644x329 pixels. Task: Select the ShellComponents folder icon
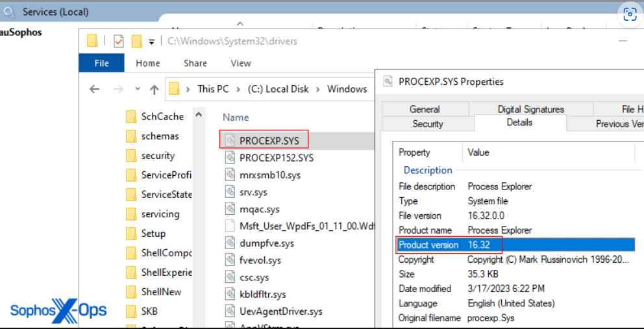pyautogui.click(x=131, y=253)
